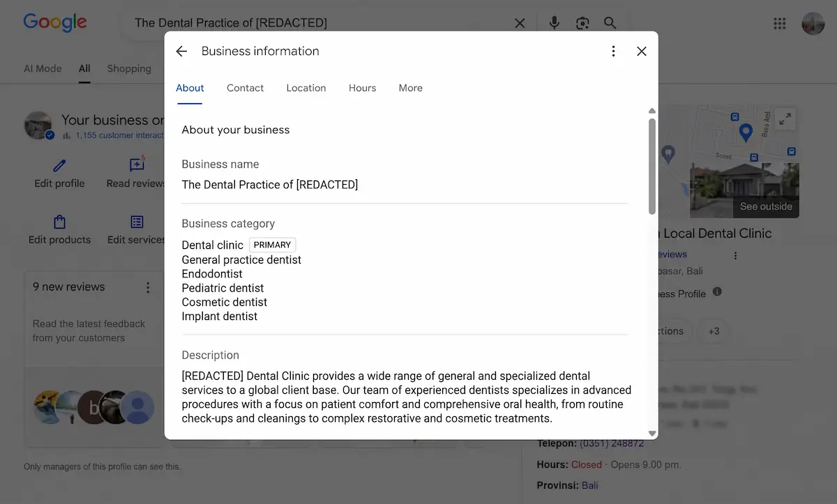Start voice search with the microphone icon
837x504 pixels.
[555, 23]
